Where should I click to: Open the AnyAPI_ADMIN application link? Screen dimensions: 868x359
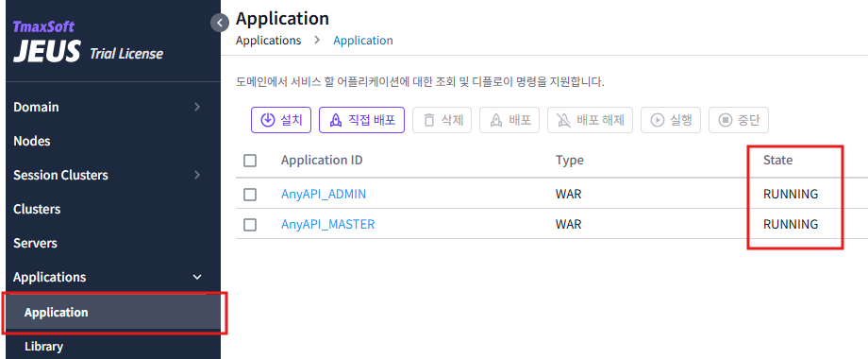pos(324,195)
